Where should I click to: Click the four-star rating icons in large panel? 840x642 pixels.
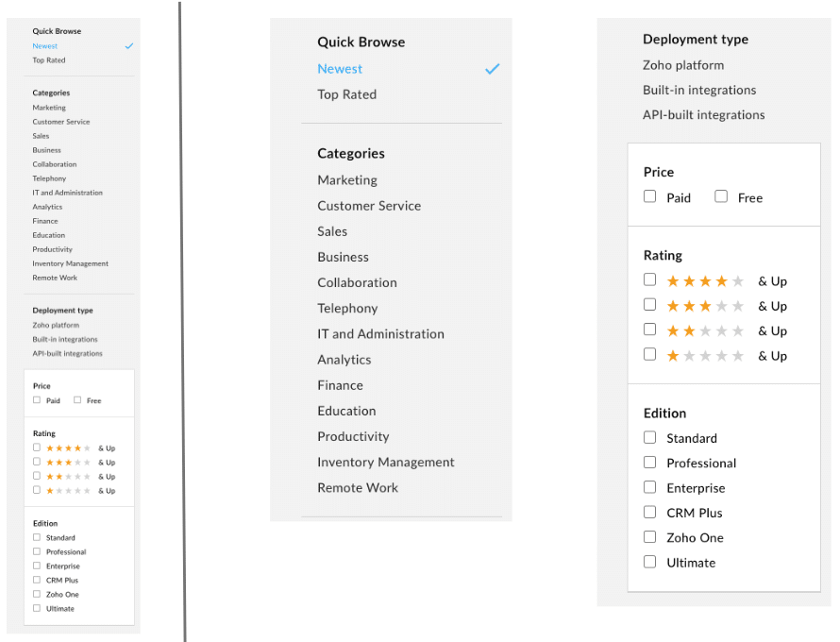click(705, 281)
